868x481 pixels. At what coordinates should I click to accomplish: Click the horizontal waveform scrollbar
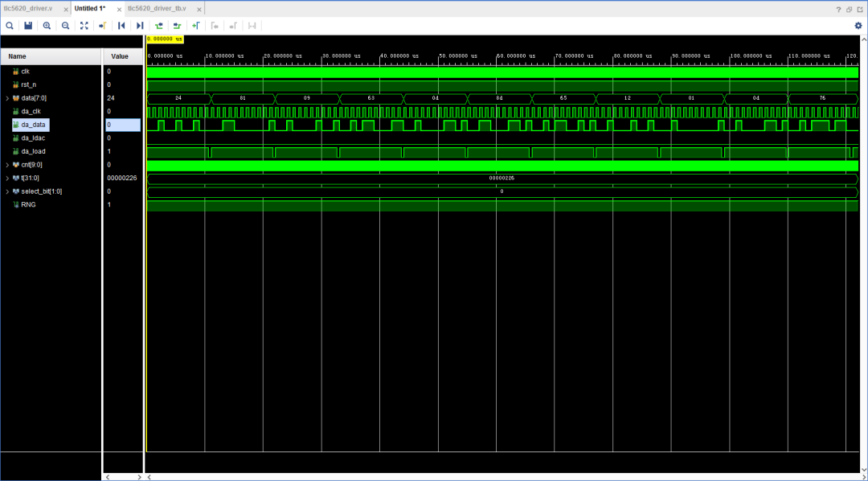[482, 476]
